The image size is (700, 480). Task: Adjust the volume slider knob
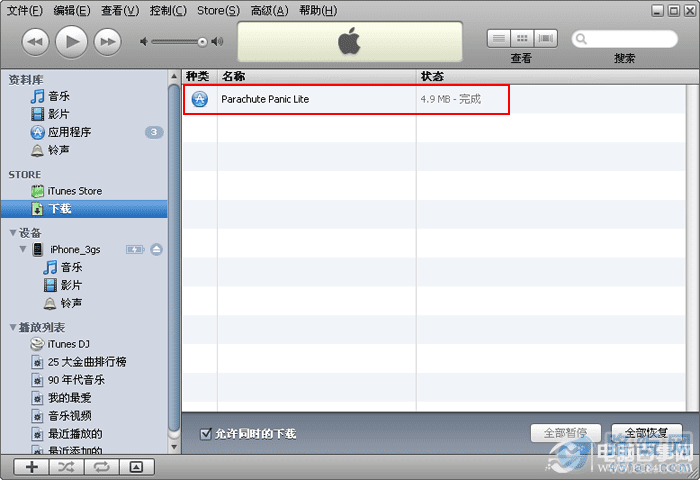coord(202,42)
